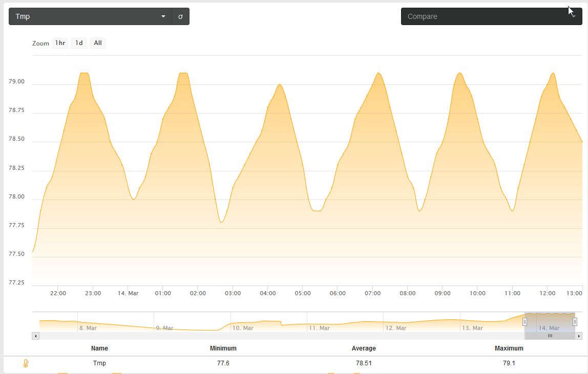Select the All zoom range

tap(97, 43)
